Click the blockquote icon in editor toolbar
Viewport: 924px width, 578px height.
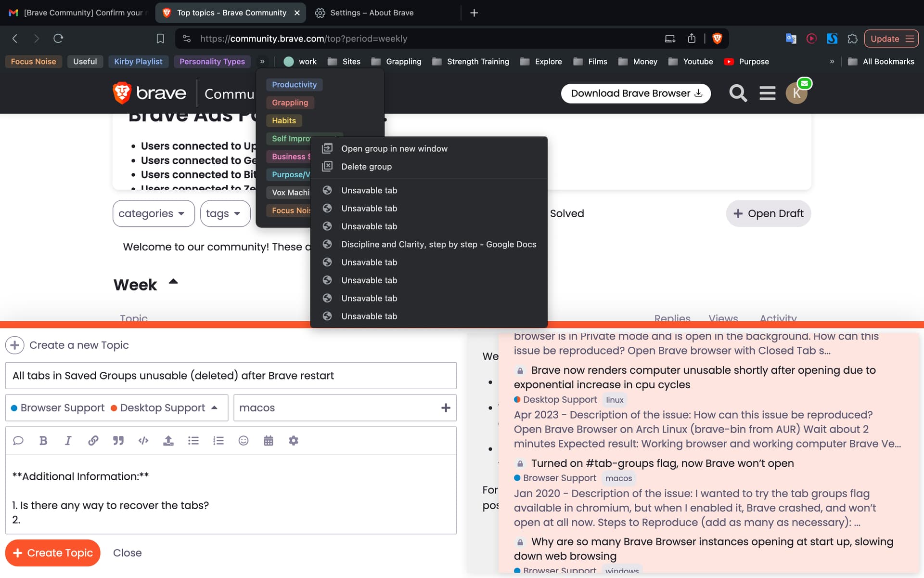coord(118,441)
